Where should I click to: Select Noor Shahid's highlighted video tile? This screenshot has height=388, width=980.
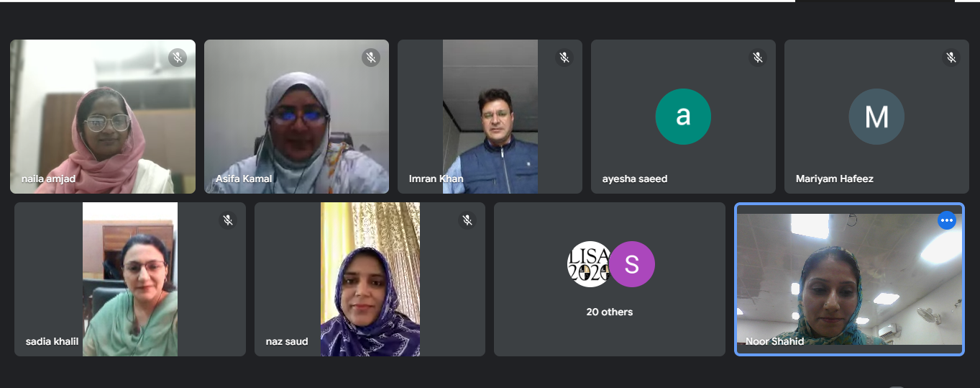pyautogui.click(x=850, y=279)
